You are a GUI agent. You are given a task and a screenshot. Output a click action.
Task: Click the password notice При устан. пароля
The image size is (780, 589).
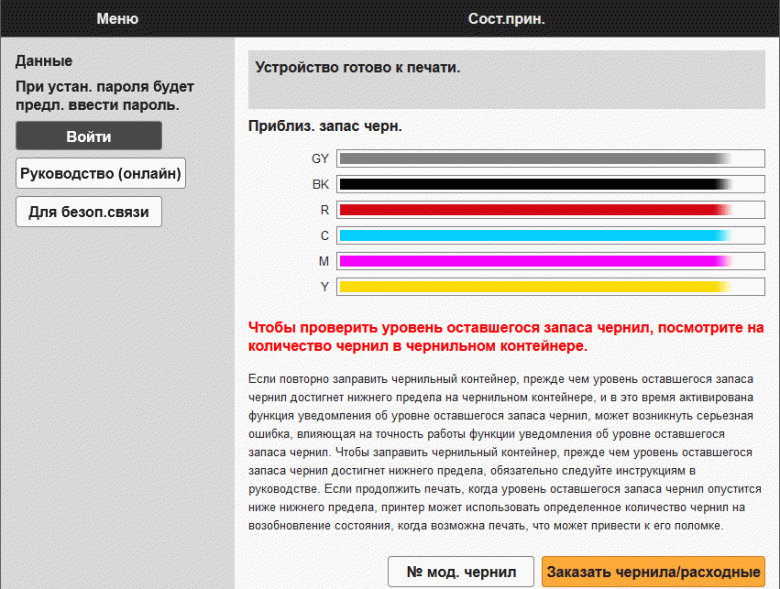pyautogui.click(x=104, y=96)
